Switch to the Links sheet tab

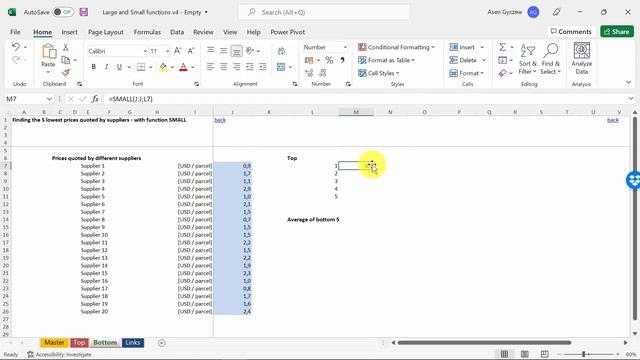pyautogui.click(x=133, y=342)
